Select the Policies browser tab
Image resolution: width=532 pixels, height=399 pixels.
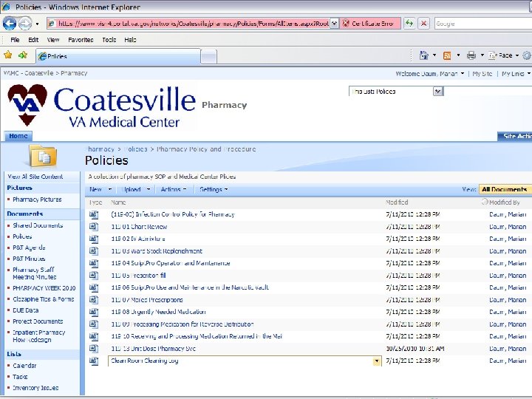(x=118, y=56)
